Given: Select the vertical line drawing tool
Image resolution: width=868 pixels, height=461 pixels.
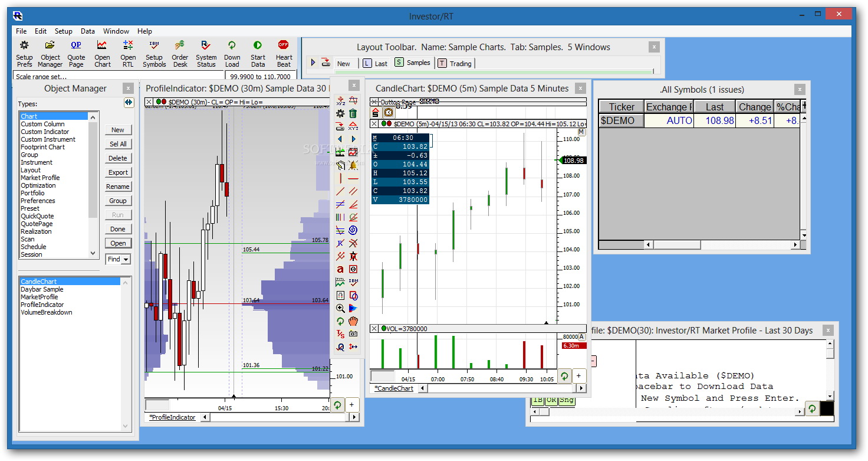Looking at the screenshot, I should click(340, 178).
